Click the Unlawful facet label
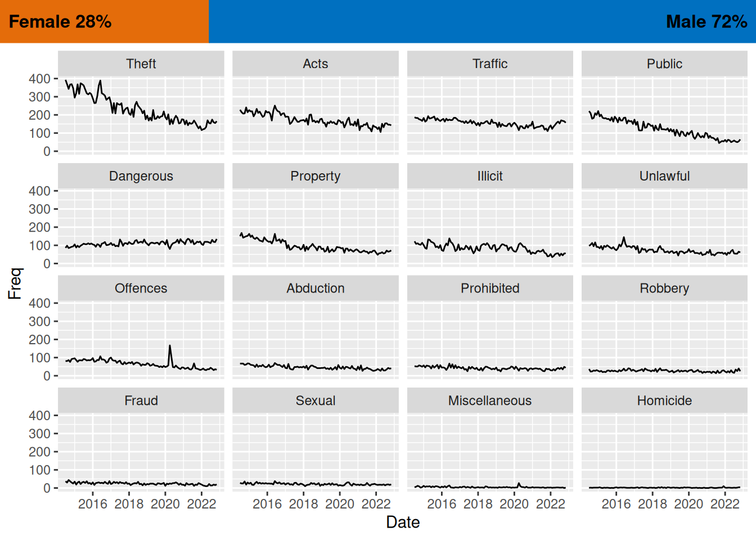Screen dimensions: 756x540 pos(664,176)
